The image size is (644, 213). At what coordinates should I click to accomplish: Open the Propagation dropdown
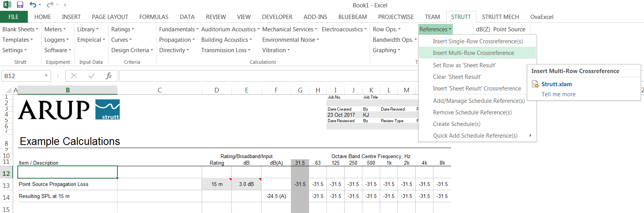tap(177, 40)
